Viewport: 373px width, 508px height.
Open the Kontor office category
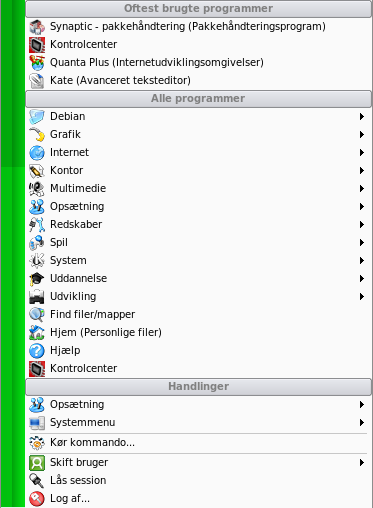[x=198, y=171]
